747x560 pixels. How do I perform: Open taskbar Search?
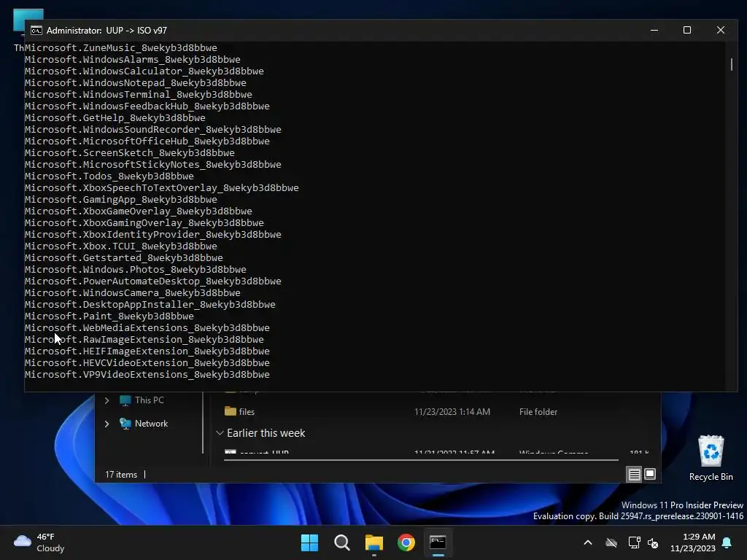341,542
